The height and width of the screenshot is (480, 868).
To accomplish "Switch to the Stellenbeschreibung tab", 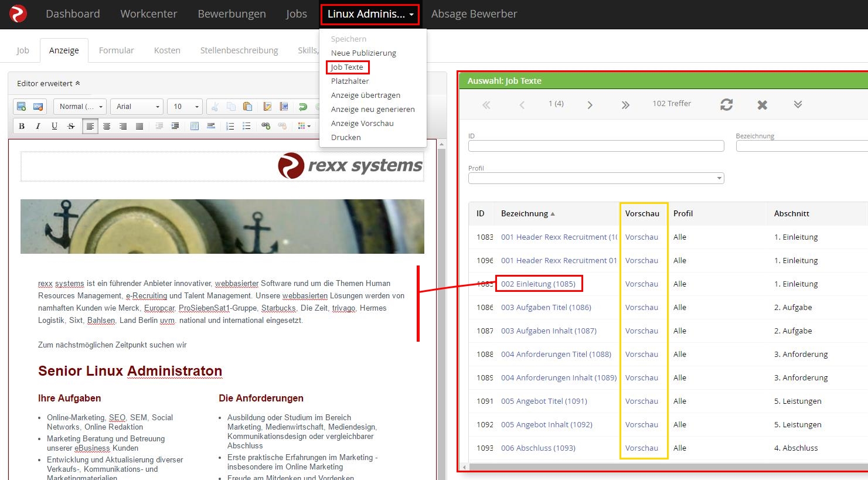I will pos(239,50).
